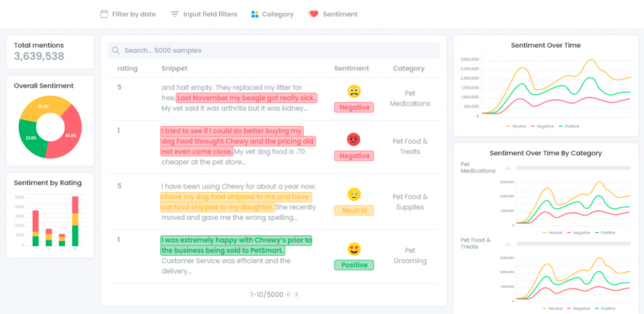Toggle Neutral legend in Sentiment Over Time
644x314 pixels.
point(516,126)
